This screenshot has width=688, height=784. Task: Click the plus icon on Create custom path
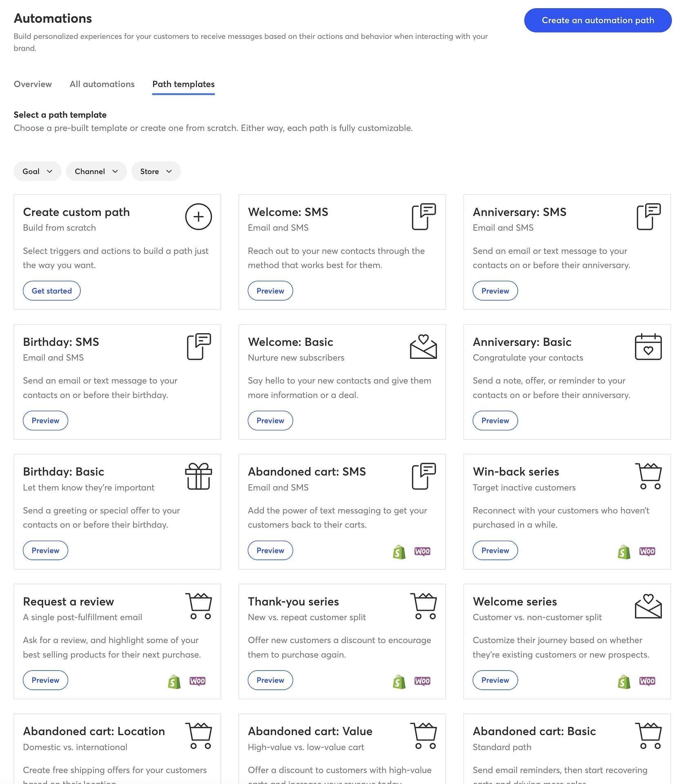[x=198, y=217]
